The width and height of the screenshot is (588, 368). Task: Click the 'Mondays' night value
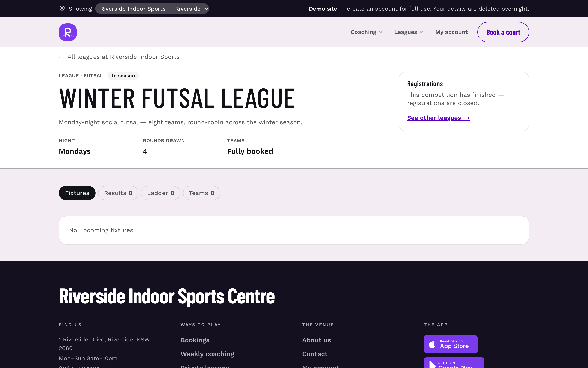click(x=75, y=151)
